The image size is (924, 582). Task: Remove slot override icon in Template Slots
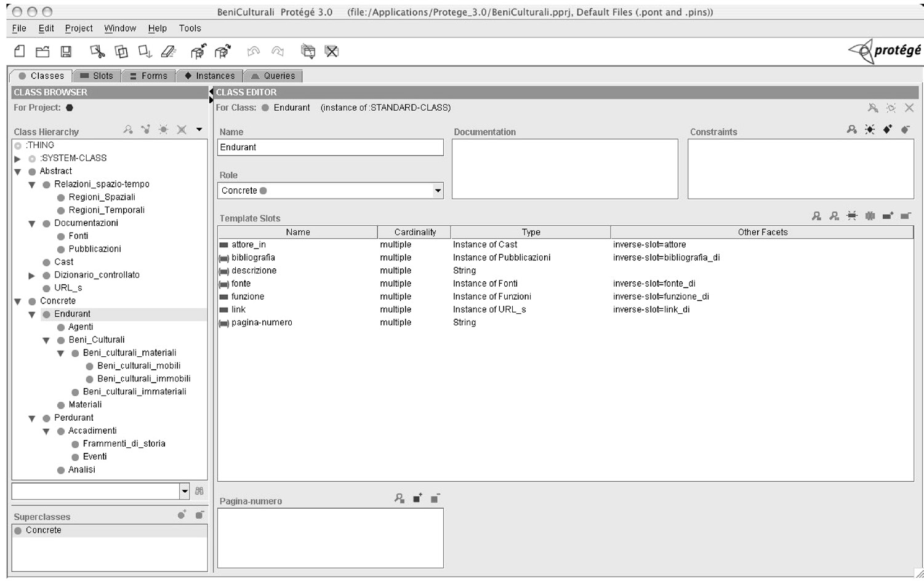coord(870,216)
